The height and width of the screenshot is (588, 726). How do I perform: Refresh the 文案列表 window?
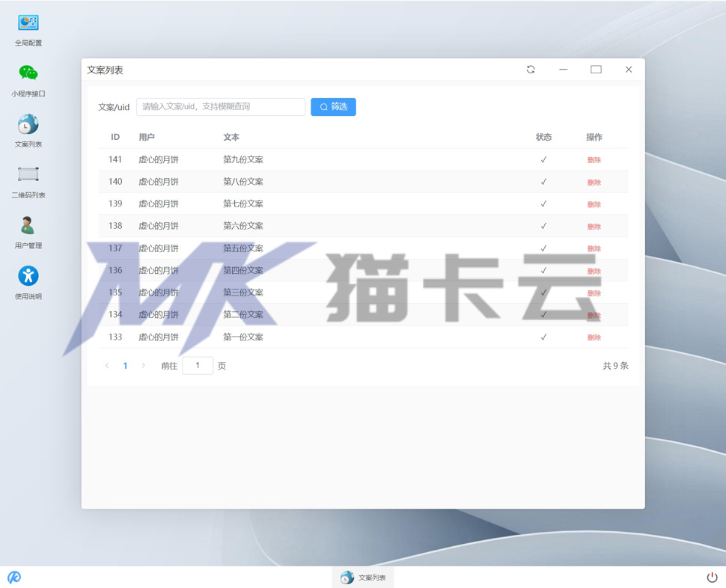(x=531, y=70)
